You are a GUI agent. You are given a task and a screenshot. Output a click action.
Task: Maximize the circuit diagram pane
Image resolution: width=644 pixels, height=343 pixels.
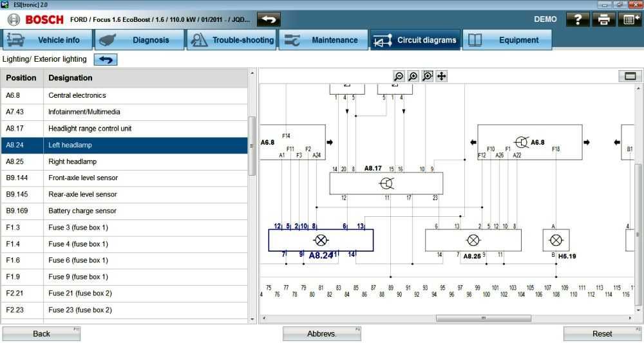(630, 76)
